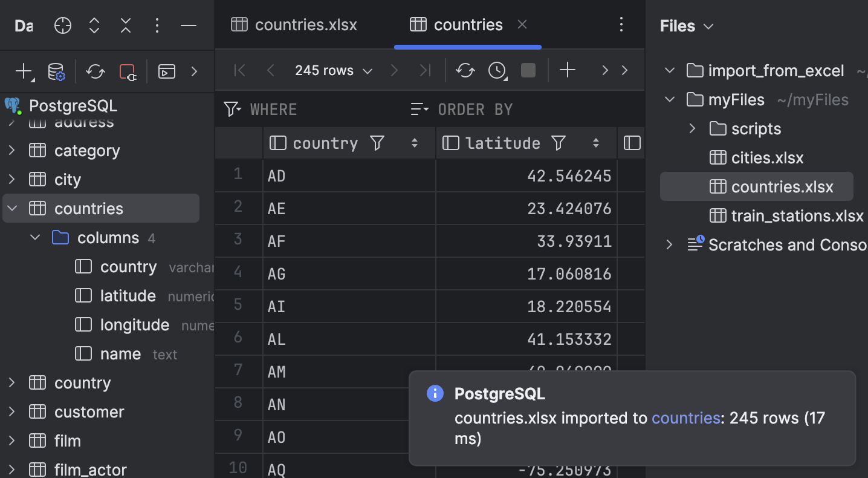
Task: Open a new query console icon
Action: coord(166,72)
